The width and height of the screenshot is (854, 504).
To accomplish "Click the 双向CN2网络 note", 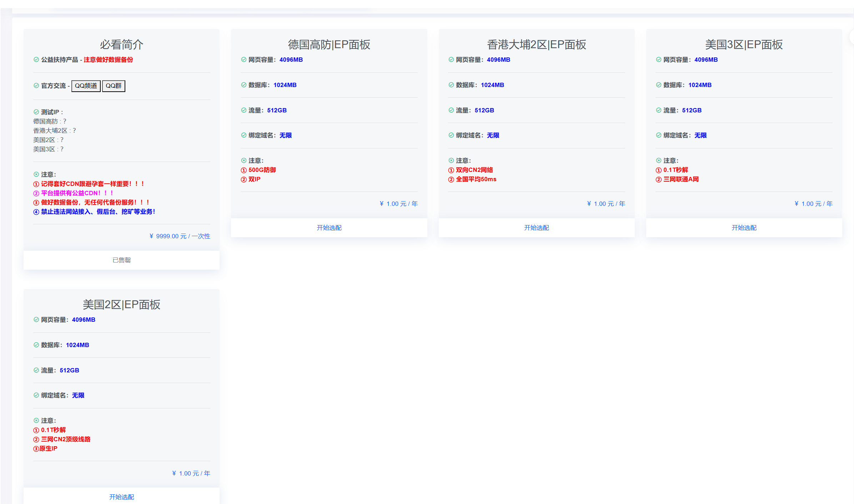I will [x=474, y=170].
